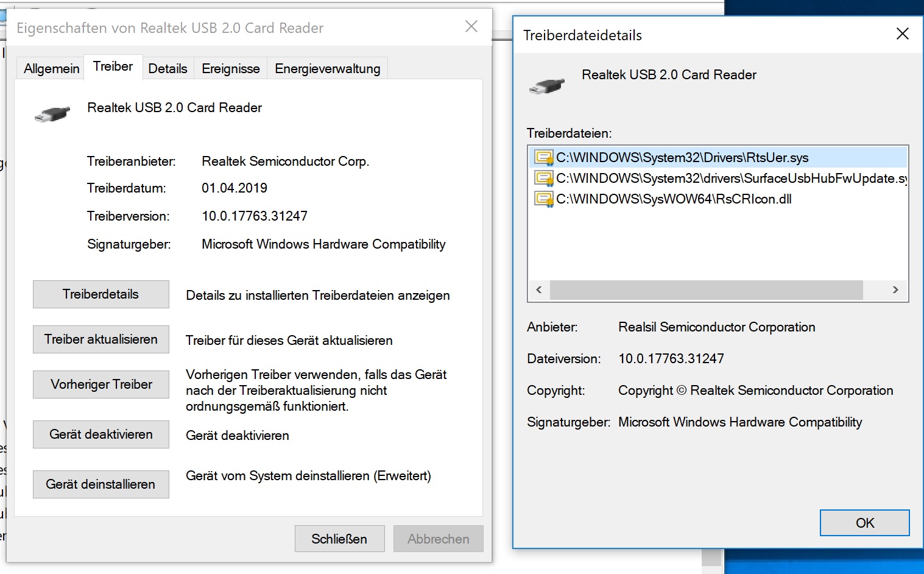Click the Schließen button

[x=339, y=539]
